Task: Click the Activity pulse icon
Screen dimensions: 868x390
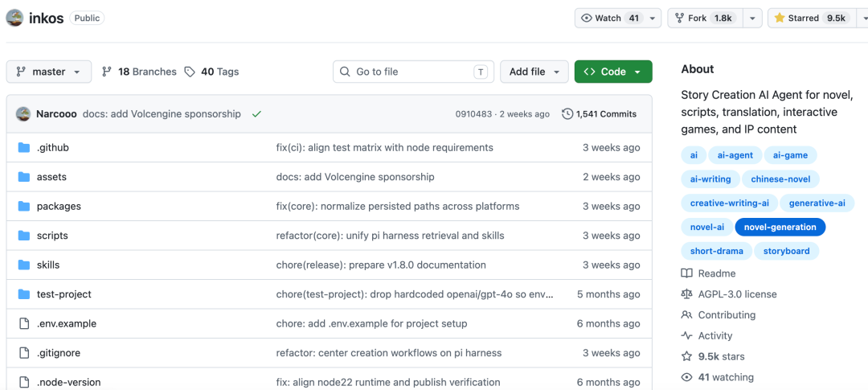Action: tap(686, 335)
